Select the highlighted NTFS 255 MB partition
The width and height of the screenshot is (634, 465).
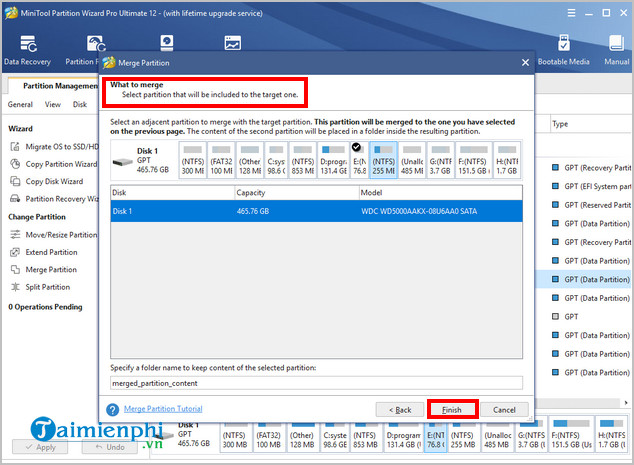point(383,161)
